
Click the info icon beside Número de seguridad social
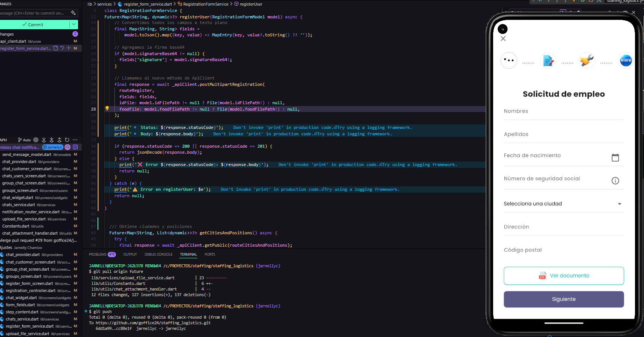tap(615, 181)
